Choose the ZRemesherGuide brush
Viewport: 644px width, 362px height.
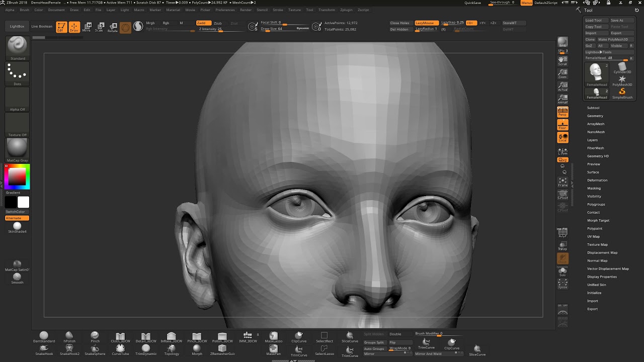[222, 348]
